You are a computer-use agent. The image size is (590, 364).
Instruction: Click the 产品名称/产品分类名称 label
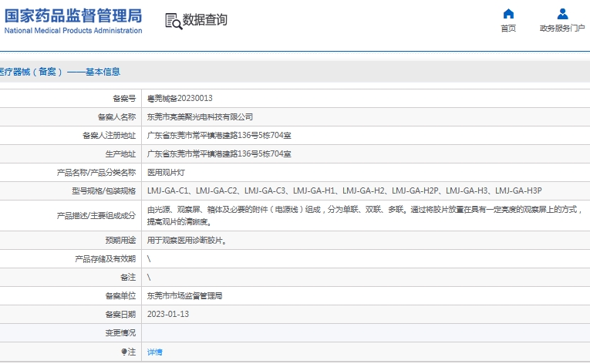click(x=96, y=173)
